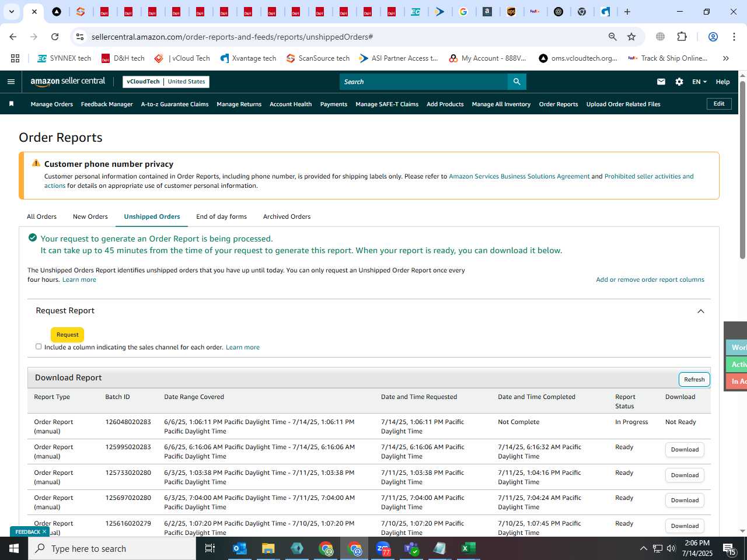Open the SYNNEX tech bookmark
The image size is (747, 560).
pos(64,58)
